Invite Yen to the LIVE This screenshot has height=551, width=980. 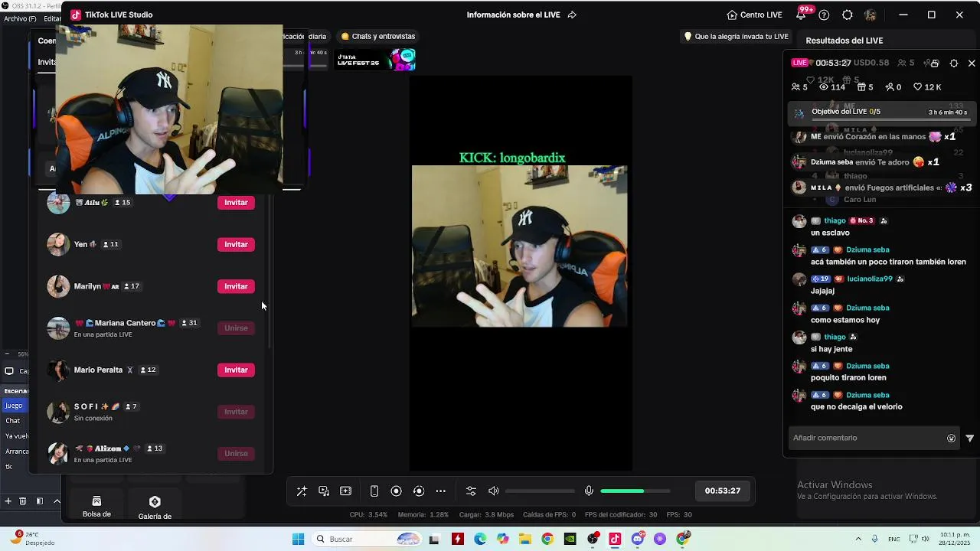click(x=236, y=245)
